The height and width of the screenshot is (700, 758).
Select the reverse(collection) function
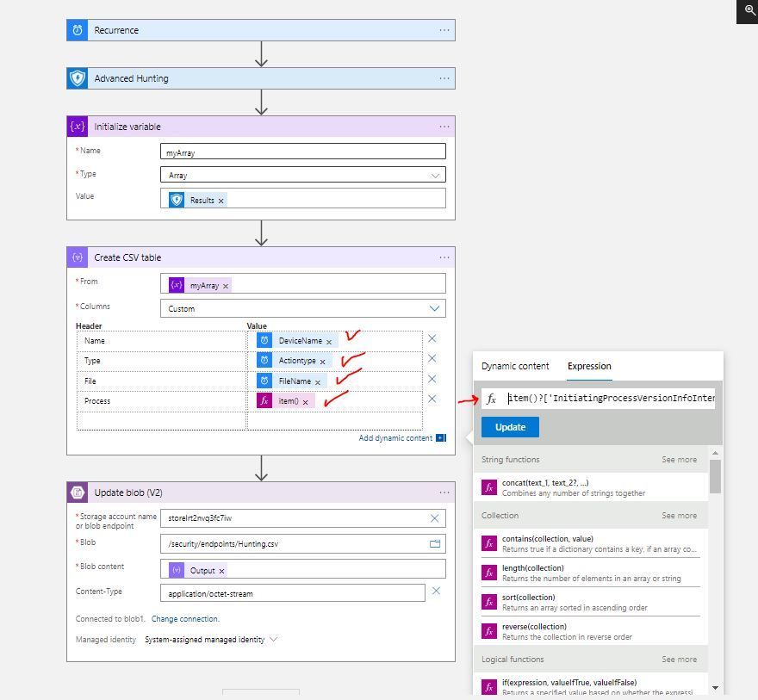coord(591,631)
